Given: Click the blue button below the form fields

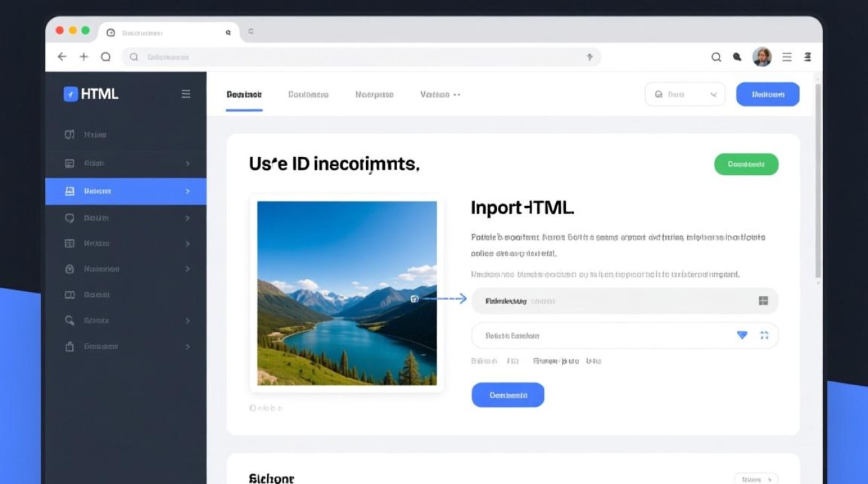Looking at the screenshot, I should (x=508, y=395).
